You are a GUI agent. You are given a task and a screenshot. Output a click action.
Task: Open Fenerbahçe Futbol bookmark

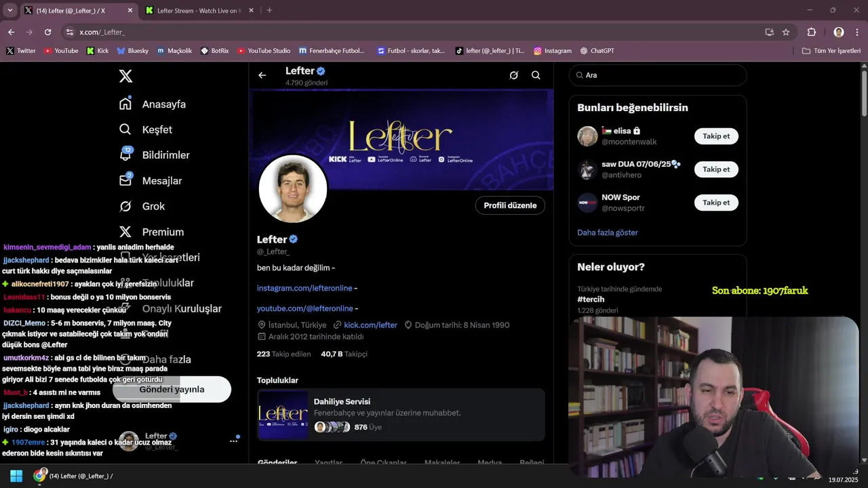[x=332, y=51]
